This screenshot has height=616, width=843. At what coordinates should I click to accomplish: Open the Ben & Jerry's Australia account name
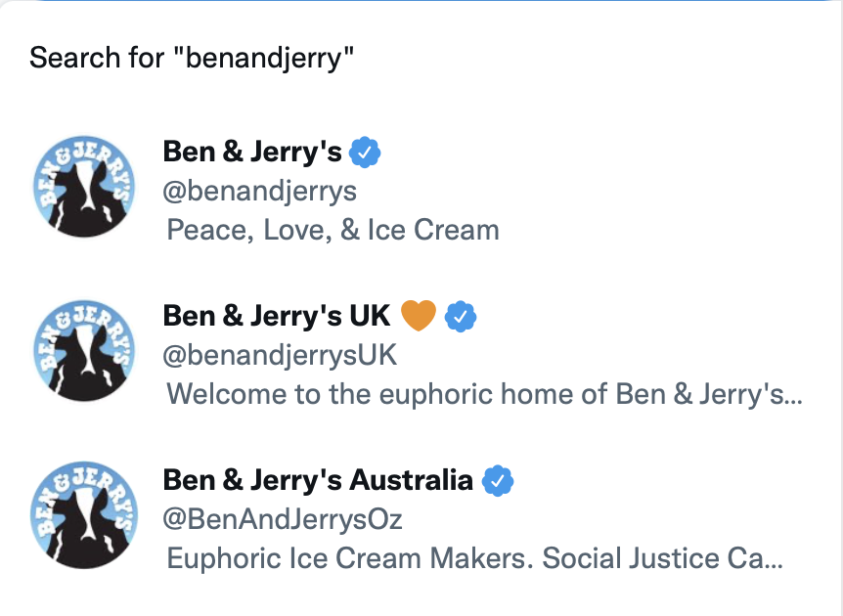[317, 480]
